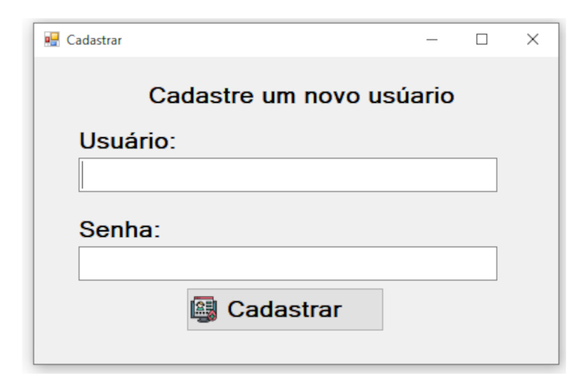Image resolution: width=588 pixels, height=392 pixels.
Task: Focus the Usuário text field
Action: click(x=287, y=175)
